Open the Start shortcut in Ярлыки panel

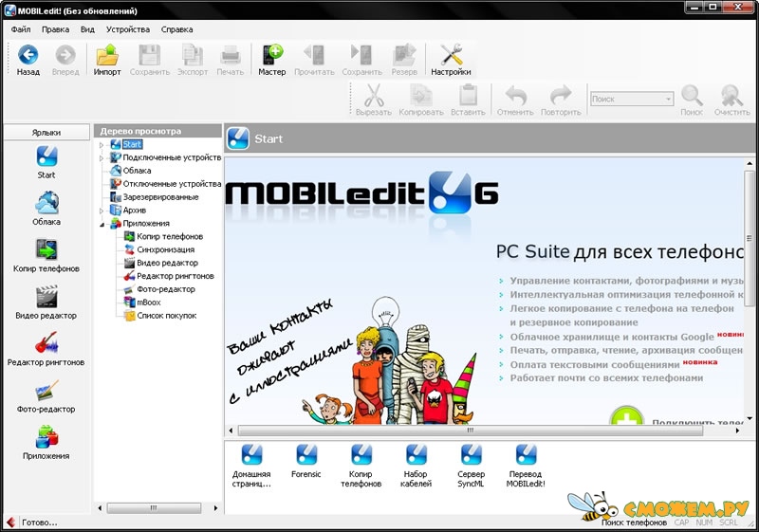46,156
